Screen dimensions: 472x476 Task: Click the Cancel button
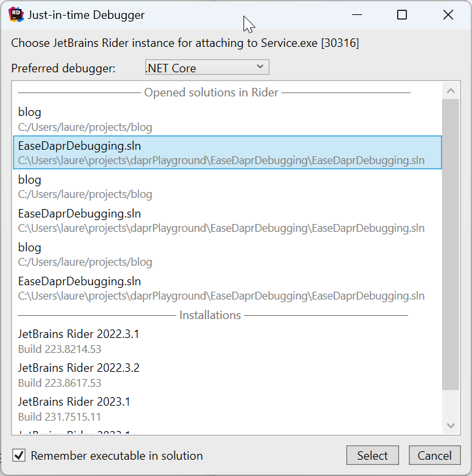434,455
